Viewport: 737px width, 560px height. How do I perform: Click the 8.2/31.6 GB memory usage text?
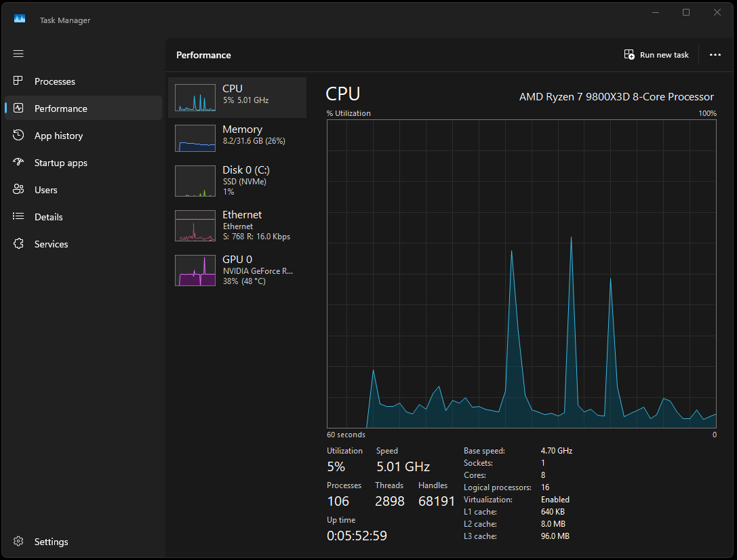[x=254, y=141]
